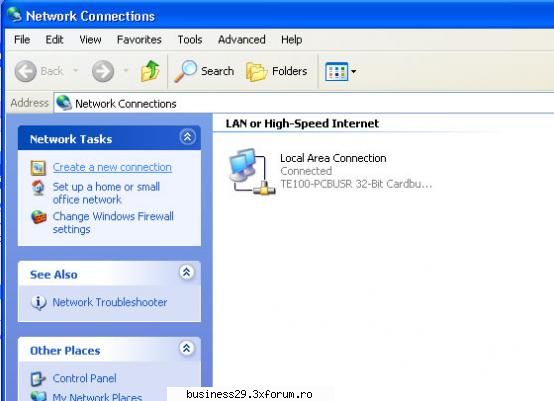Click the Network Tasks panel title
The image size is (554, 401).
tap(71, 139)
